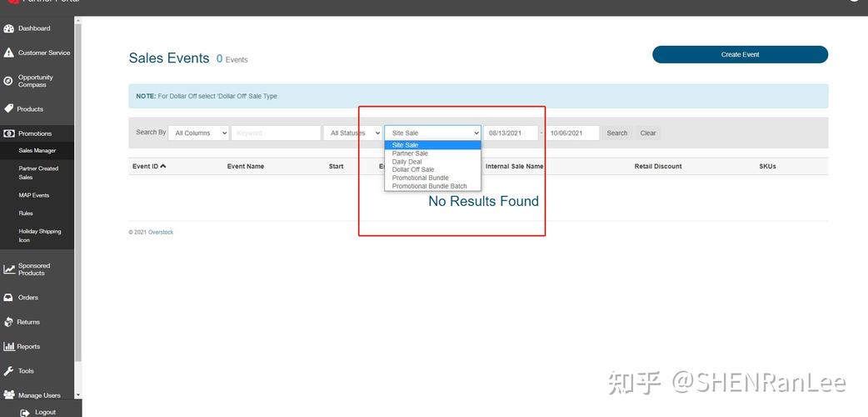
Task: Open the All Statuses dropdown
Action: tap(352, 133)
